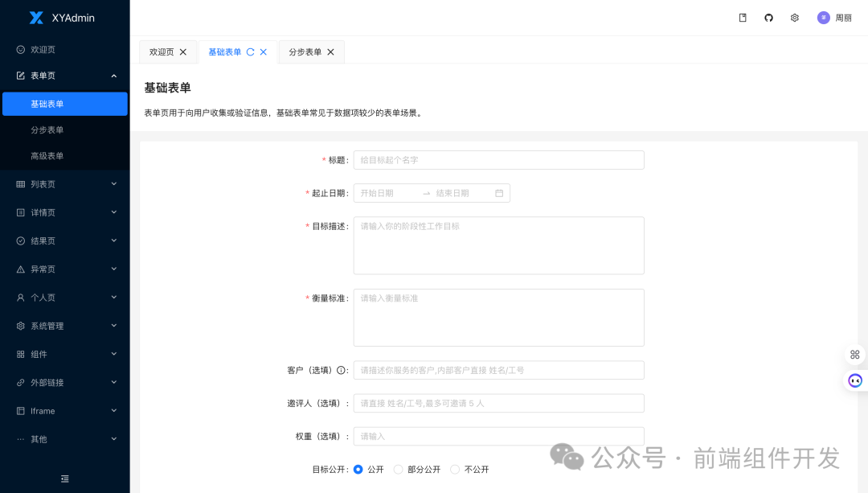
Task: Click the 异常页 warning icon in sidebar
Action: pyautogui.click(x=19, y=269)
